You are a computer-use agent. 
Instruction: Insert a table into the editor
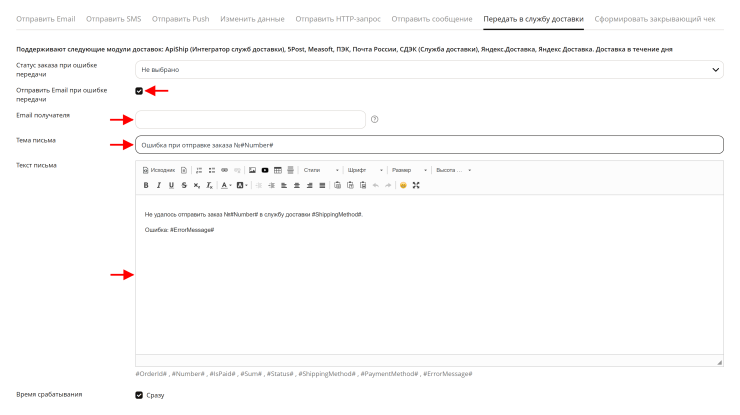tap(278, 170)
